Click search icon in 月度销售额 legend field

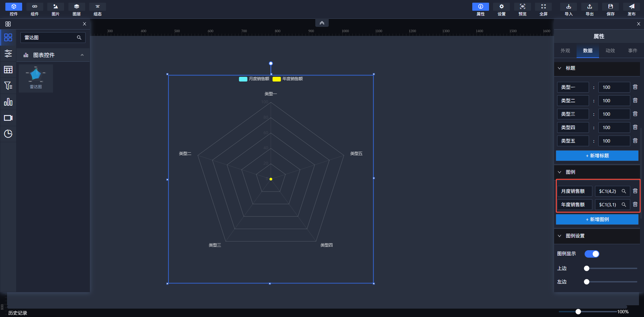(x=624, y=191)
